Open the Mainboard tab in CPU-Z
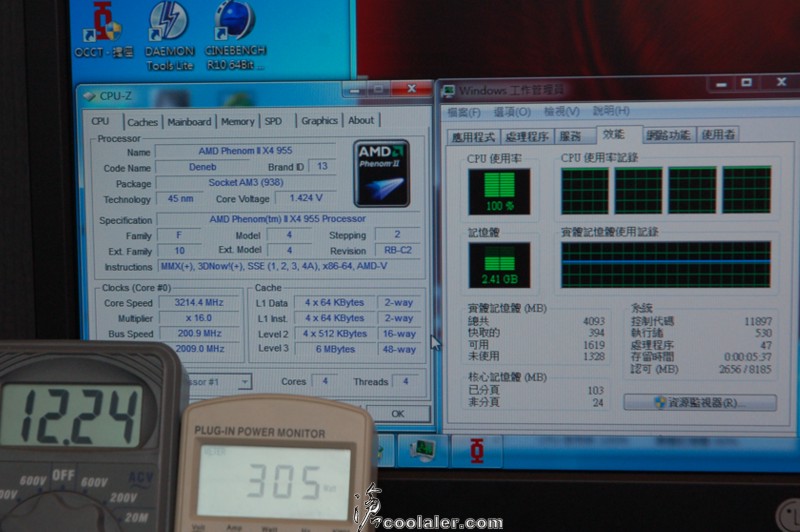The width and height of the screenshot is (800, 532). [189, 122]
